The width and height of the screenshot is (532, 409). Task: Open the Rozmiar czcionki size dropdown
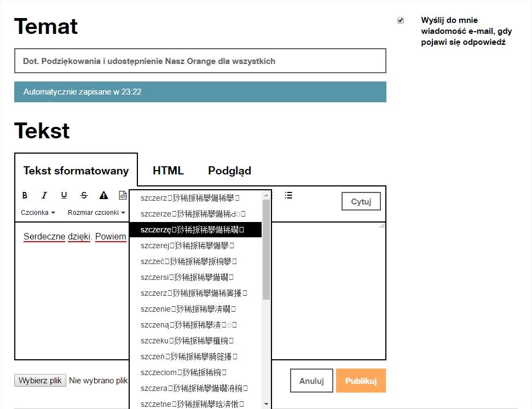pos(96,213)
